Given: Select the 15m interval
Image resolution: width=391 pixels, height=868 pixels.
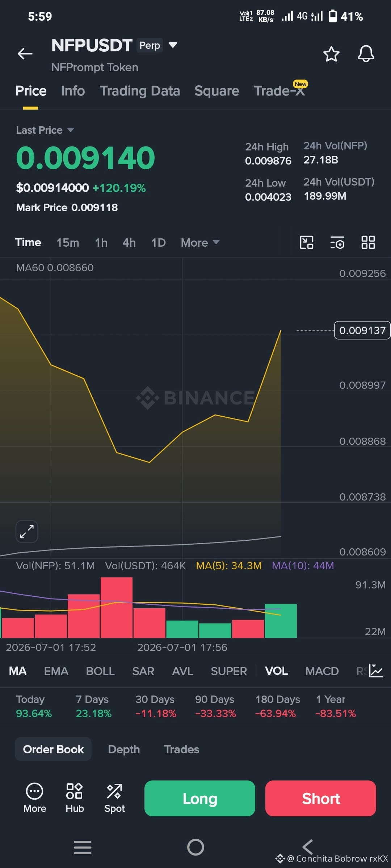Looking at the screenshot, I should 68,242.
